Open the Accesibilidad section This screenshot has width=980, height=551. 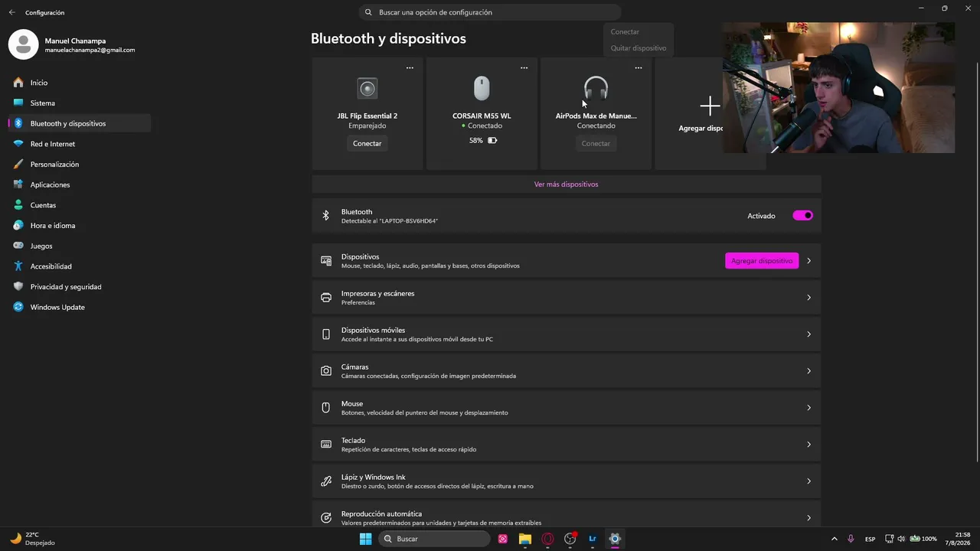coord(80,266)
